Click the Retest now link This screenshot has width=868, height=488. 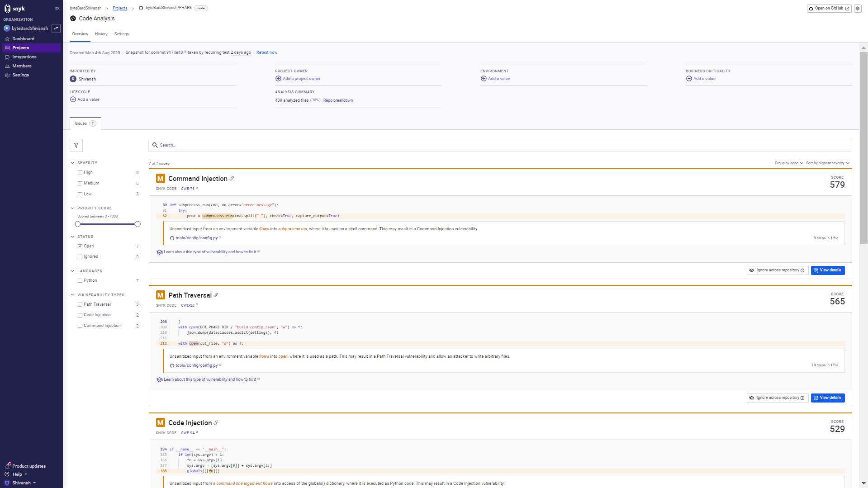[x=266, y=52]
